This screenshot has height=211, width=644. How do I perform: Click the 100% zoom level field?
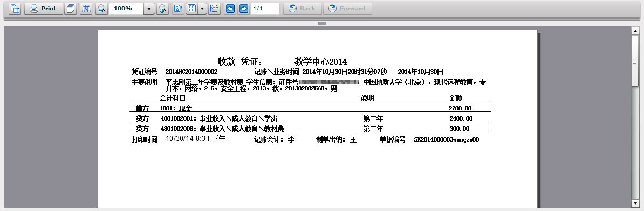coord(126,9)
